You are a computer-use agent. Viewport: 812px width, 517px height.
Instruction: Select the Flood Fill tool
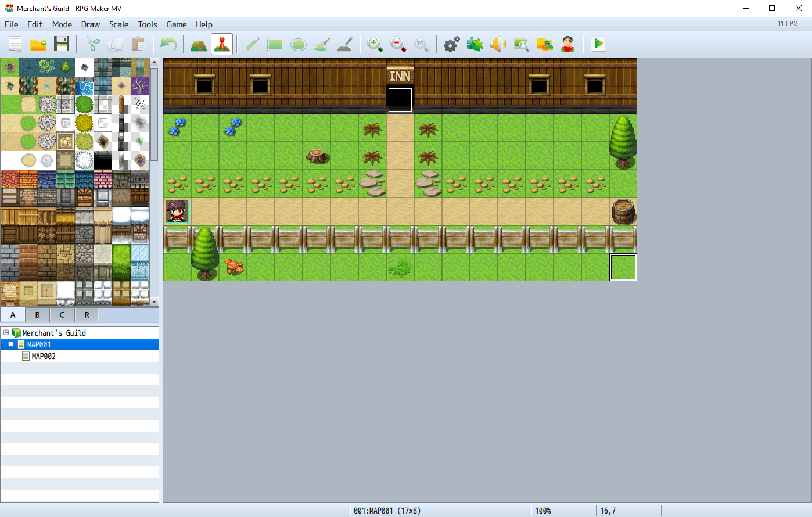tap(322, 44)
